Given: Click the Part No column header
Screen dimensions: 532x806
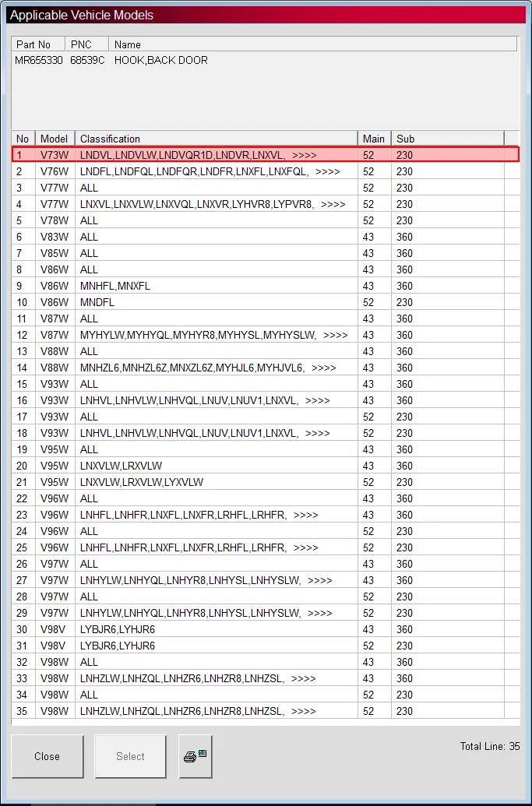Looking at the screenshot, I should pos(38,44).
